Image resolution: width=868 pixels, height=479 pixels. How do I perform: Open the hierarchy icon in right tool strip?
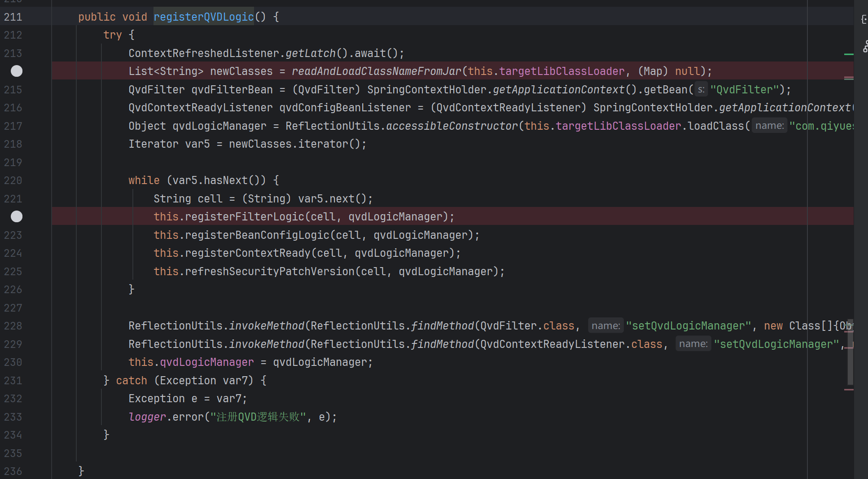[x=865, y=46]
